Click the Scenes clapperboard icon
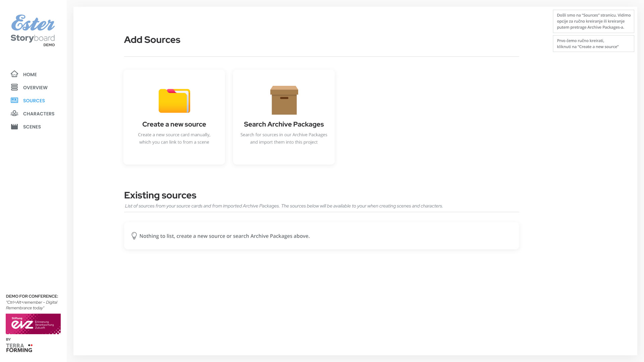Viewport: 644px width, 362px height. pyautogui.click(x=14, y=126)
